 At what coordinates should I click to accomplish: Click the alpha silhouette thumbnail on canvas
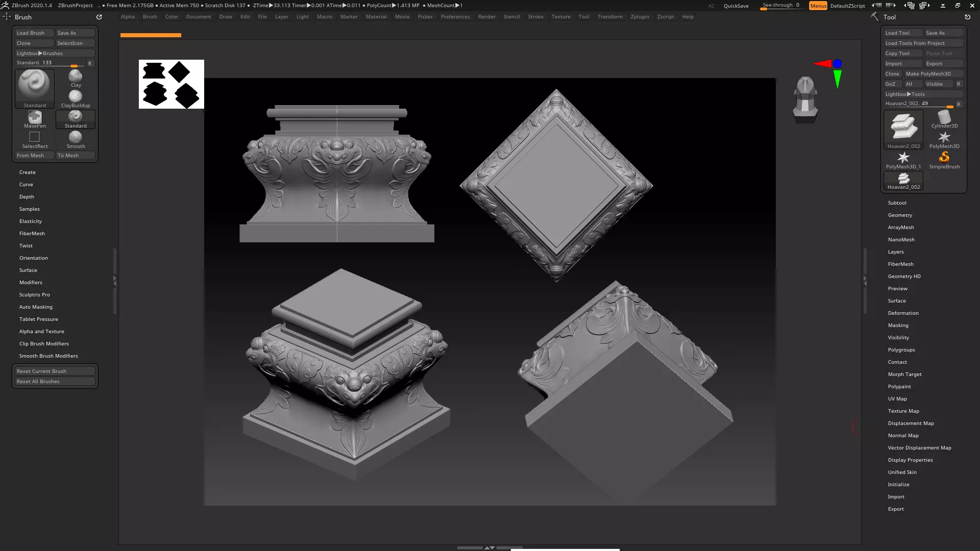pyautogui.click(x=171, y=84)
